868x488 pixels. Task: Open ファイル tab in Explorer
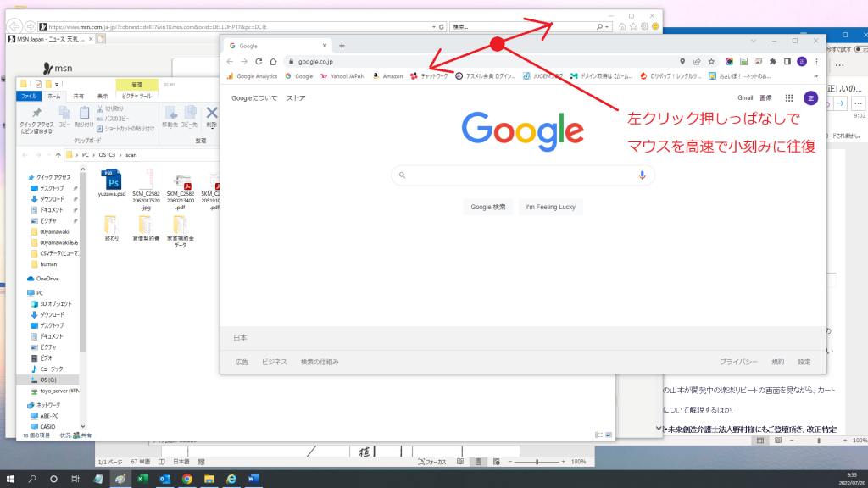click(29, 97)
